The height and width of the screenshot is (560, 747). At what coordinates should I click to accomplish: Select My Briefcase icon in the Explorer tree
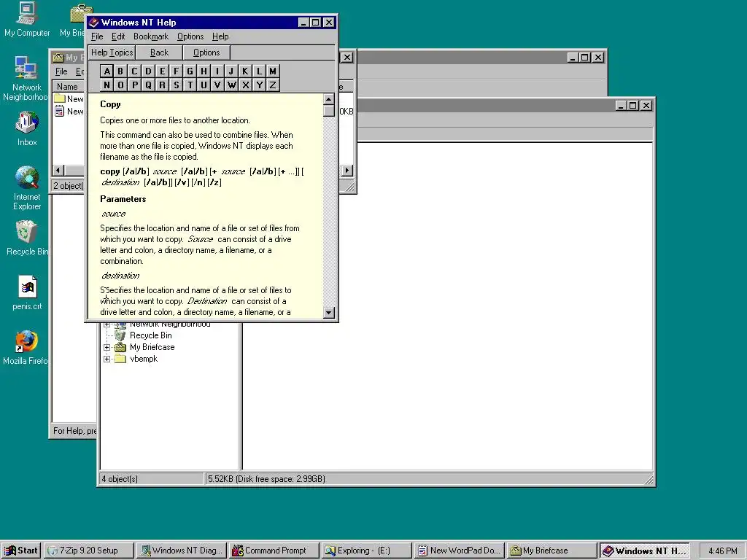(120, 347)
